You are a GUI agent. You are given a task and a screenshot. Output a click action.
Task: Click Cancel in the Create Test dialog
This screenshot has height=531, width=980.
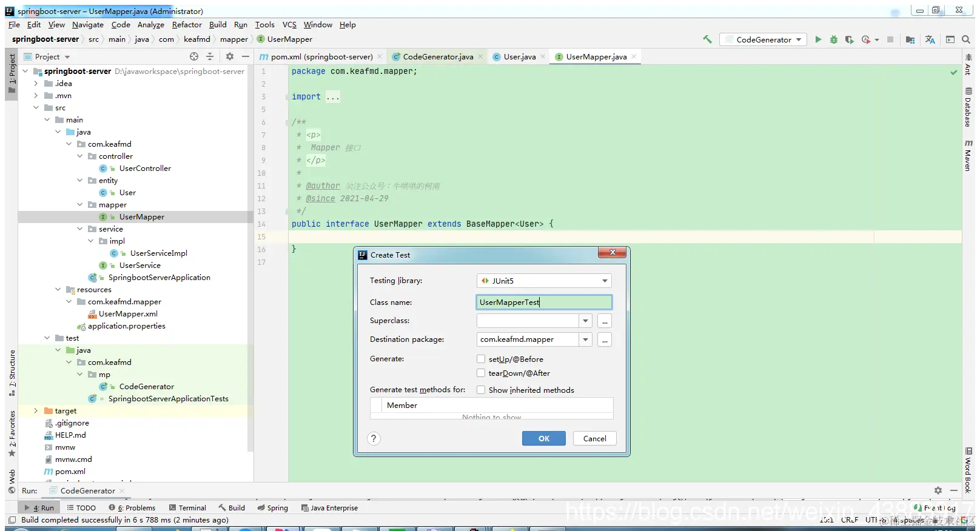coord(595,438)
